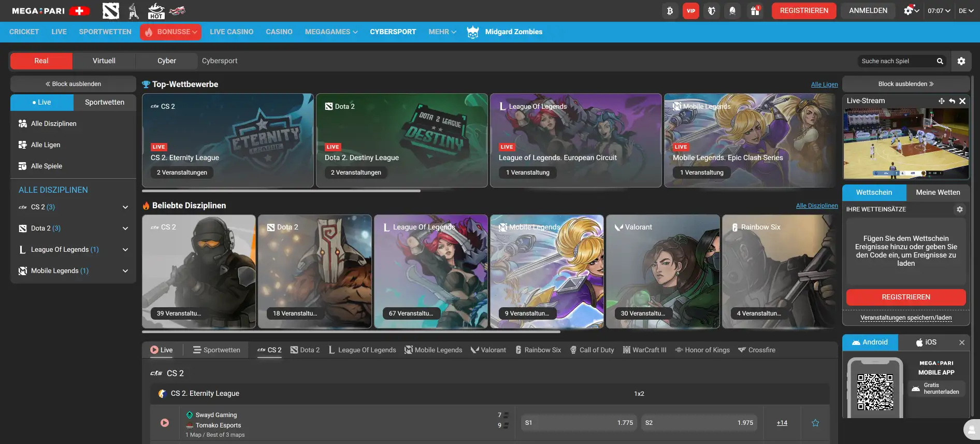Select the Valorant tab in events list
Image resolution: width=980 pixels, height=444 pixels.
point(488,350)
